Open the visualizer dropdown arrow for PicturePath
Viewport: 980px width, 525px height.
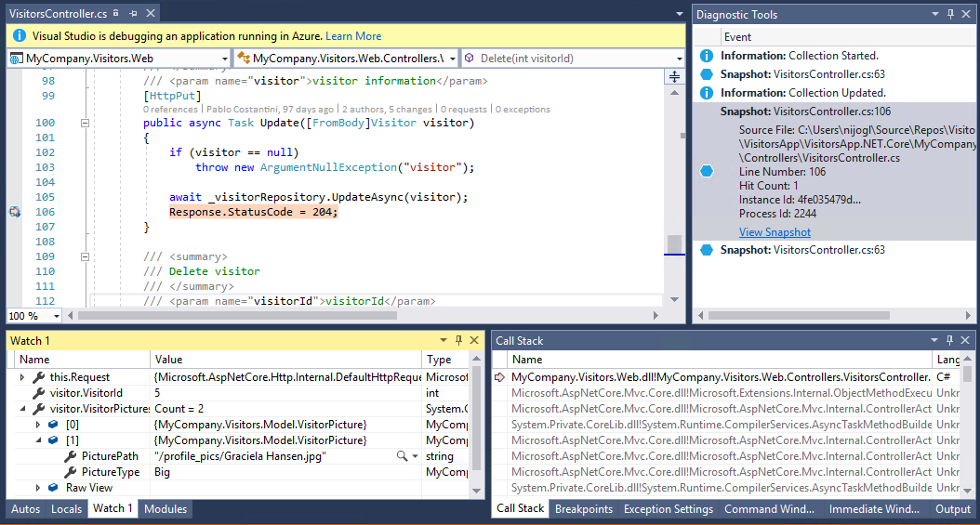[415, 456]
